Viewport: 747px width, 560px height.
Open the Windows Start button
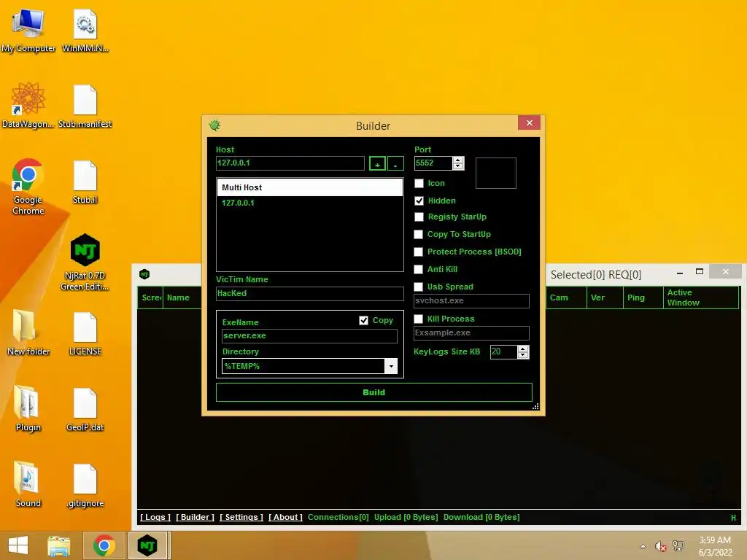18,545
